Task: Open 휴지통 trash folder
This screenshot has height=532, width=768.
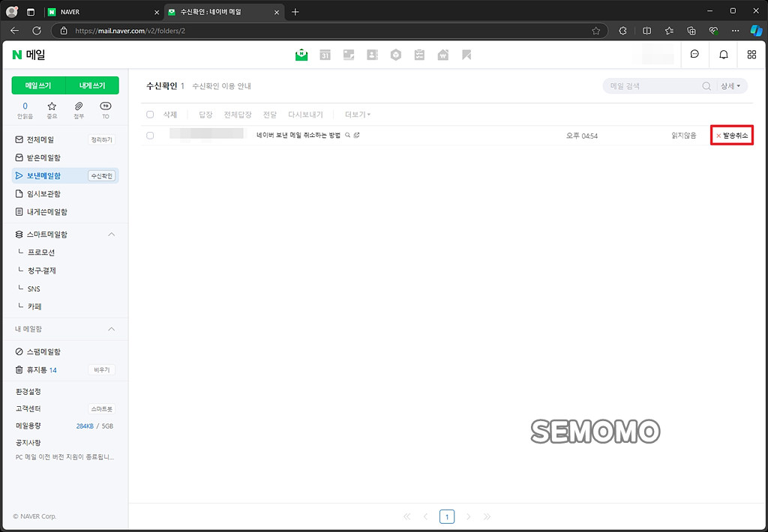Action: click(x=37, y=370)
